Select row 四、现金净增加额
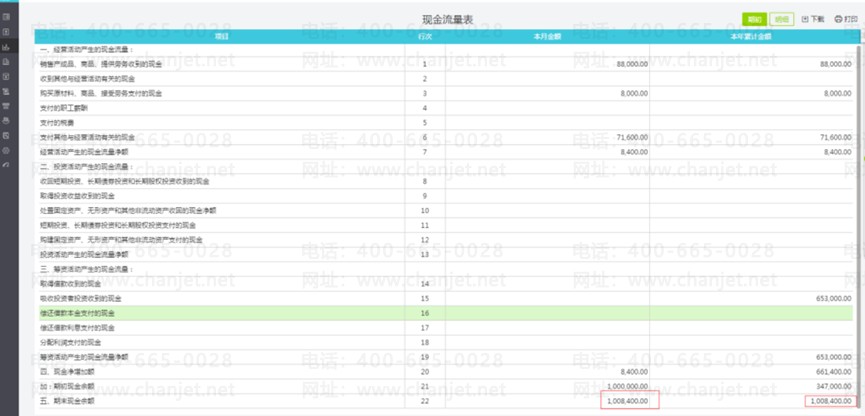 444,371
